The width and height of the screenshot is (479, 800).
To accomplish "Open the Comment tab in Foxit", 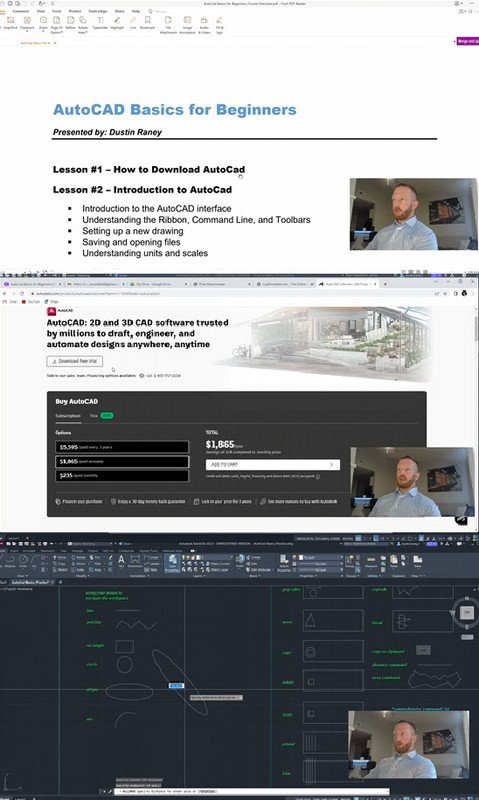I will [21, 11].
